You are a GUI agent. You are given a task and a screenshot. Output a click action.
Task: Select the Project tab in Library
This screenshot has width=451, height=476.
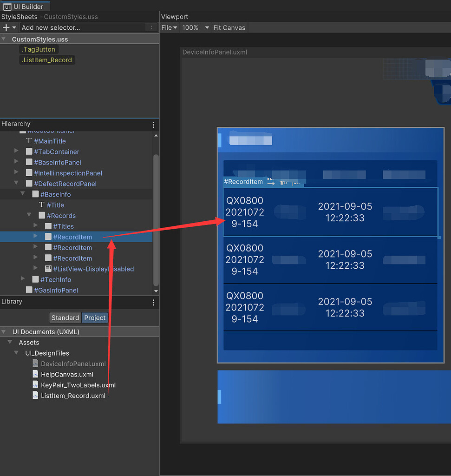tap(95, 317)
